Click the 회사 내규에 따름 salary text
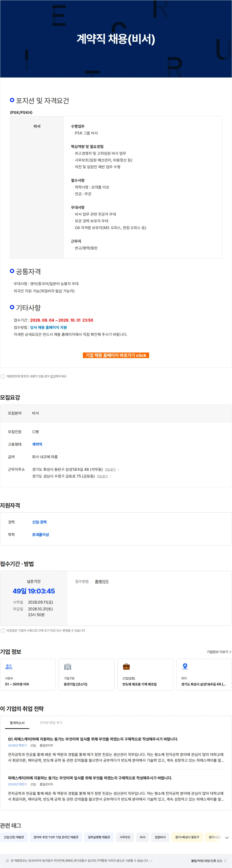The image size is (232, 868). coord(45,457)
